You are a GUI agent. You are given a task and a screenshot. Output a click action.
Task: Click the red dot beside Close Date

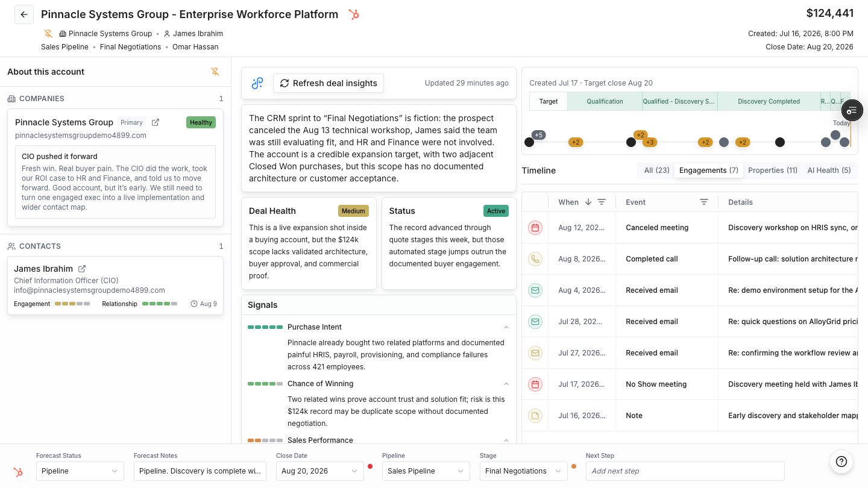point(370,466)
